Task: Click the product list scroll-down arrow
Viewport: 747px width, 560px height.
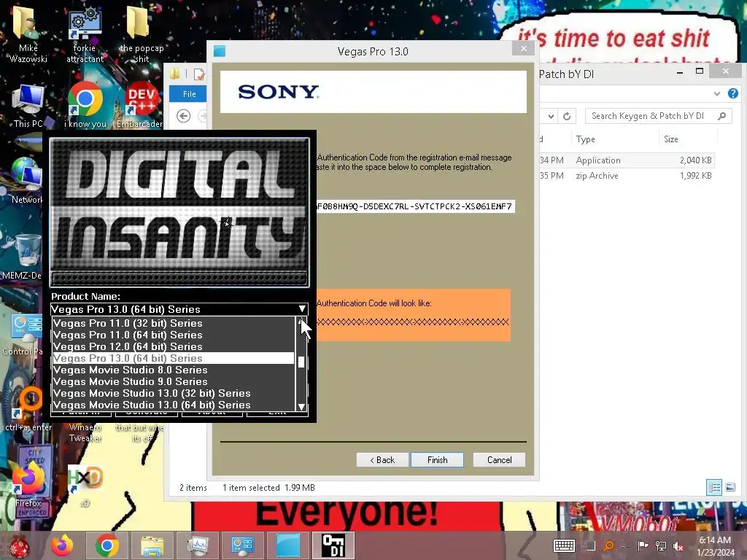Action: pyautogui.click(x=301, y=406)
